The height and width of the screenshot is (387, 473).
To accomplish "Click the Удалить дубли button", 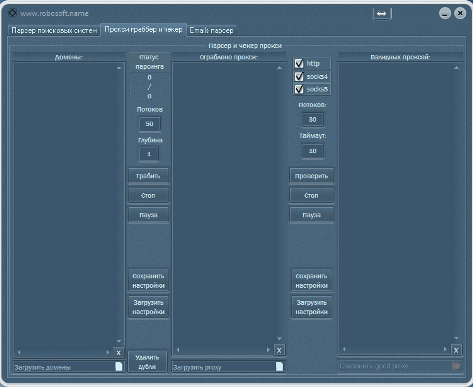I will (147, 362).
